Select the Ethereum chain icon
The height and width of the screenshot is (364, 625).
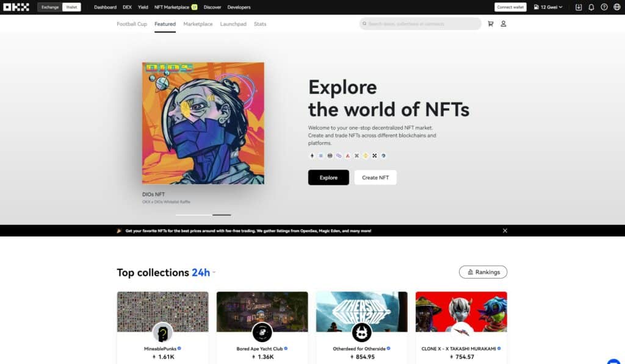(312, 155)
